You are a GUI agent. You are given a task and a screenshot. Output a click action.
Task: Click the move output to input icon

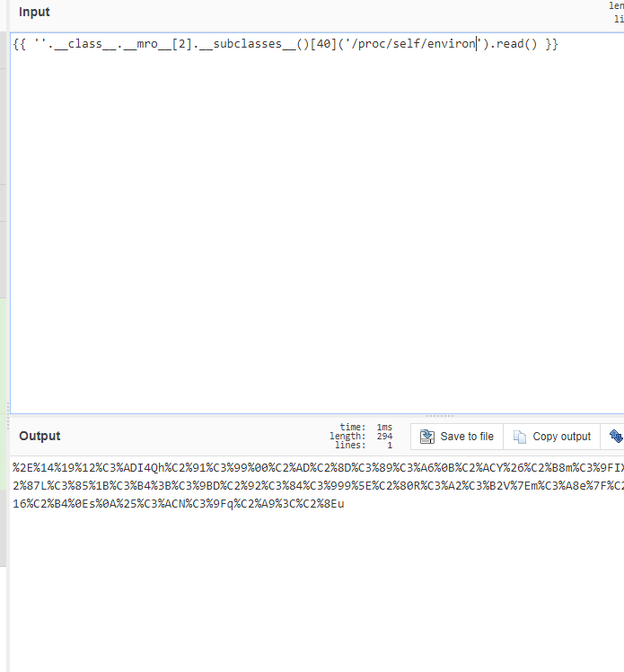pyautogui.click(x=616, y=437)
